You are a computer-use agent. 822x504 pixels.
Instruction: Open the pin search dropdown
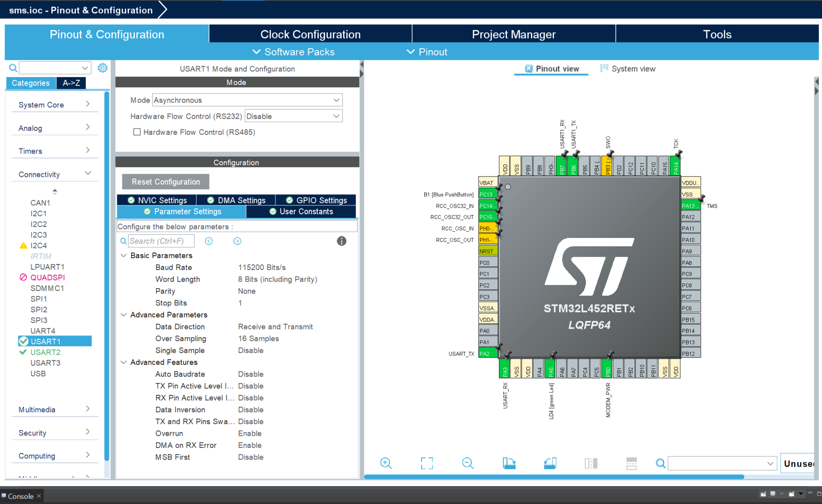point(770,463)
